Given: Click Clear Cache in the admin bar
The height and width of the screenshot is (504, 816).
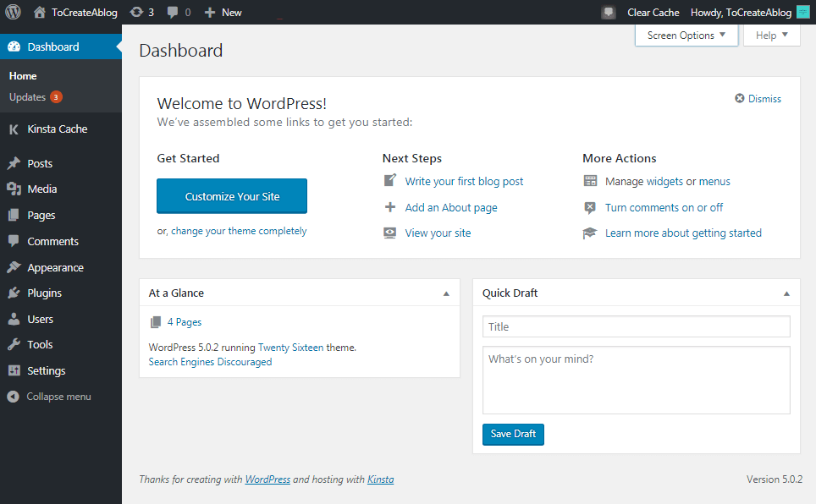Looking at the screenshot, I should tap(653, 13).
